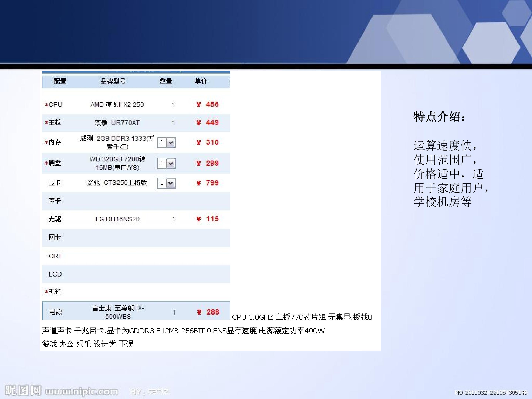Select the CRT row label

pyautogui.click(x=55, y=256)
